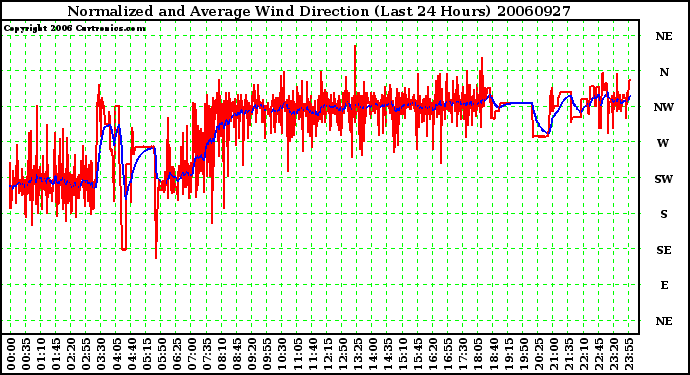Click the 12:50 time axis label
This screenshot has width=690, height=375.
(x=342, y=354)
